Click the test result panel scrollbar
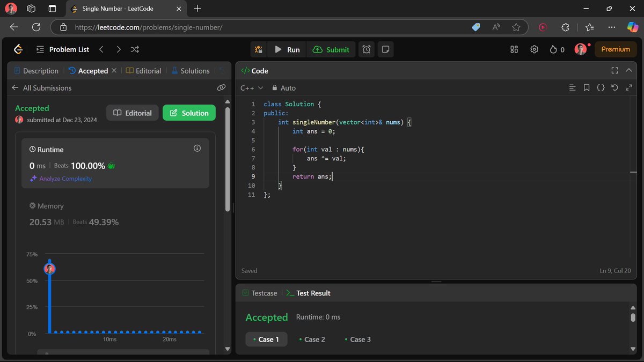The height and width of the screenshot is (362, 644). 633,317
